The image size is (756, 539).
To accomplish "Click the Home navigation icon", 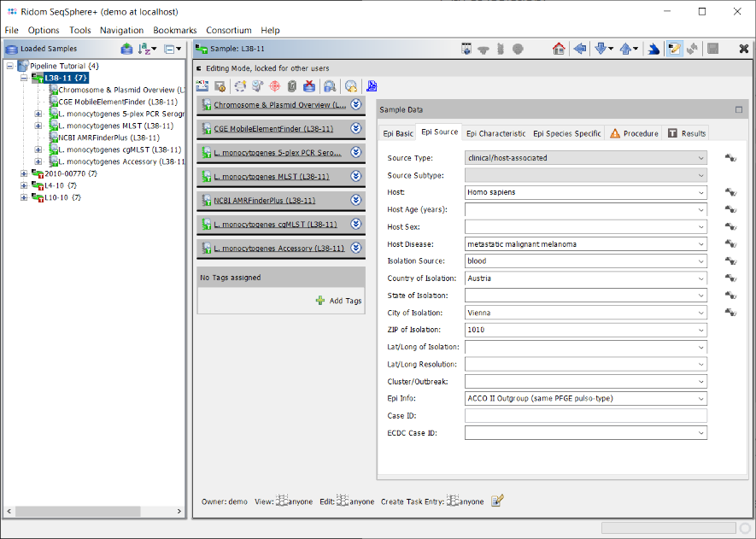I will pyautogui.click(x=559, y=49).
